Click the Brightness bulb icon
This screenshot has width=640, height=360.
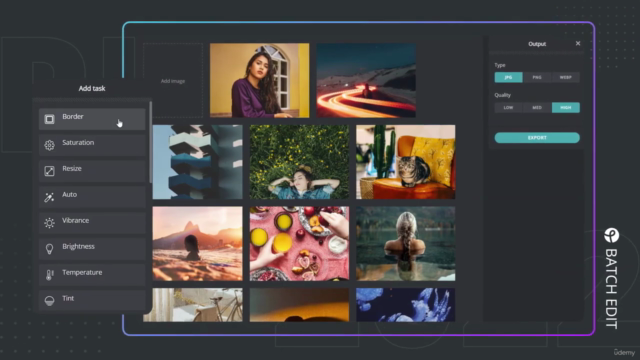pyautogui.click(x=49, y=249)
